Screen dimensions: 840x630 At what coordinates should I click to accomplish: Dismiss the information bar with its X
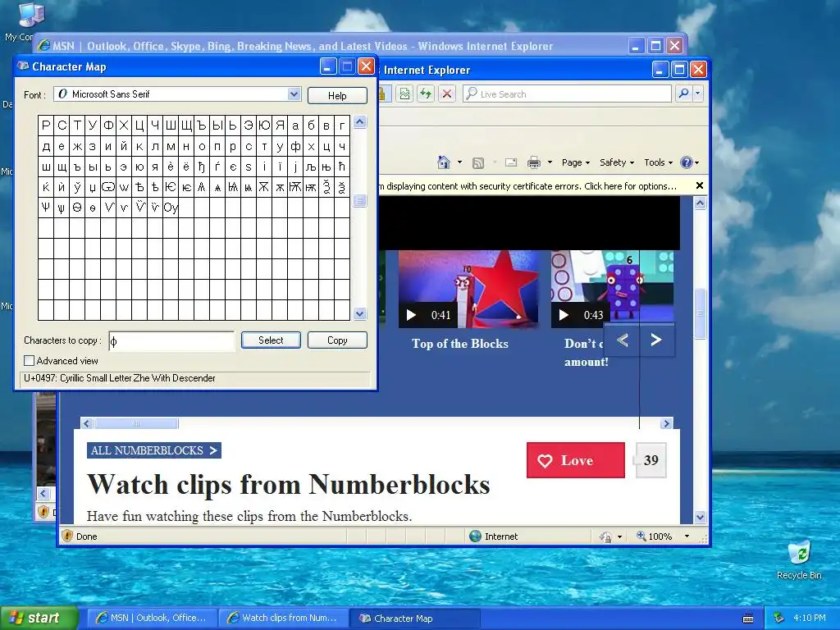coord(699,185)
